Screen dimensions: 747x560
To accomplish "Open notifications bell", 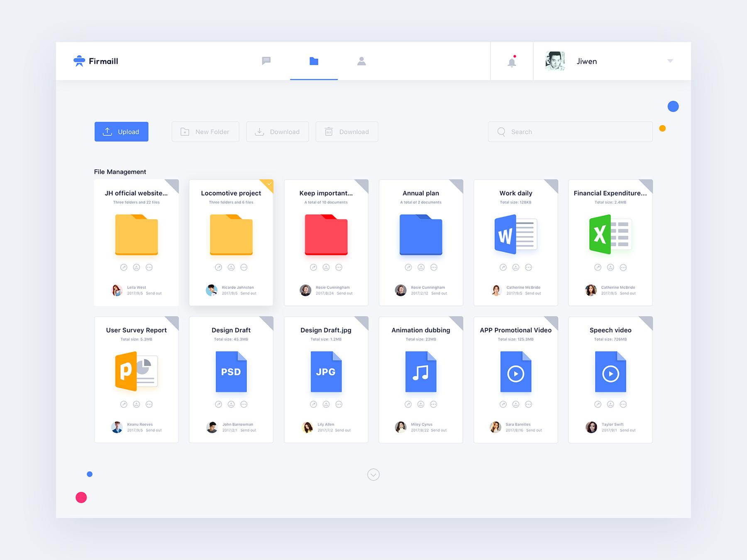I will (x=512, y=61).
